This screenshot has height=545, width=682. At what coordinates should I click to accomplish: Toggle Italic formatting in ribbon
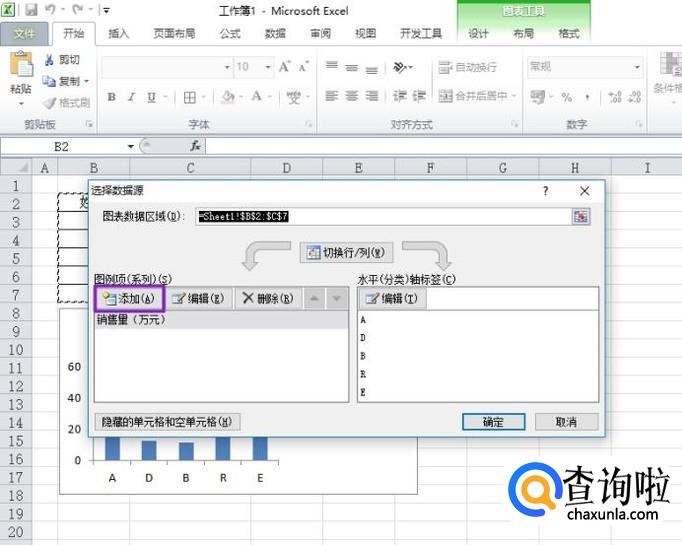point(132,97)
